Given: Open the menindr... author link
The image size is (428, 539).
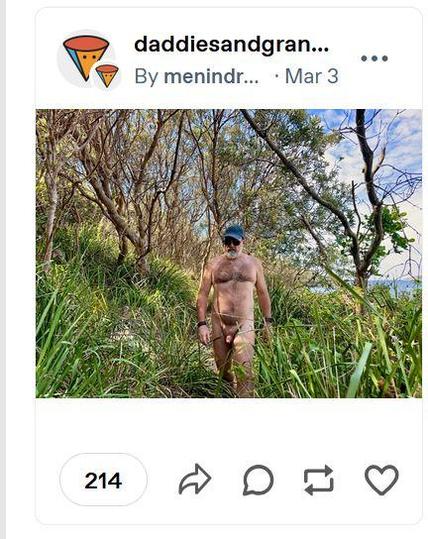Looking at the screenshot, I should 211,76.
